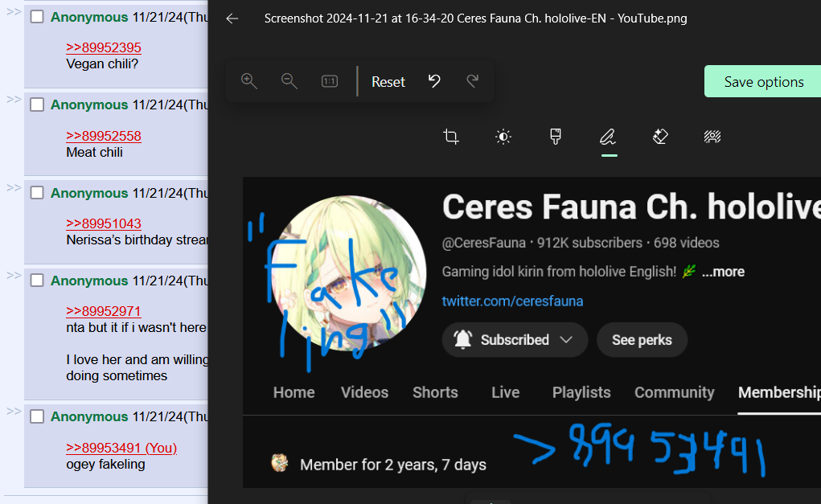Select the Shorts channel tab
821x504 pixels.
click(435, 392)
